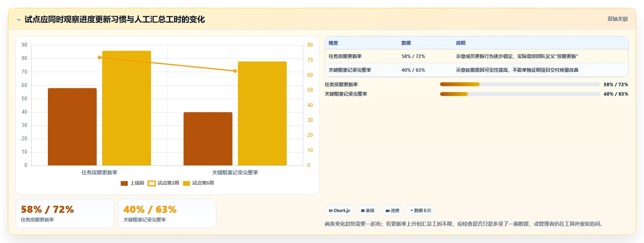Click the 双轴关联 tag in header
The image size is (644, 243).
pos(617,19)
